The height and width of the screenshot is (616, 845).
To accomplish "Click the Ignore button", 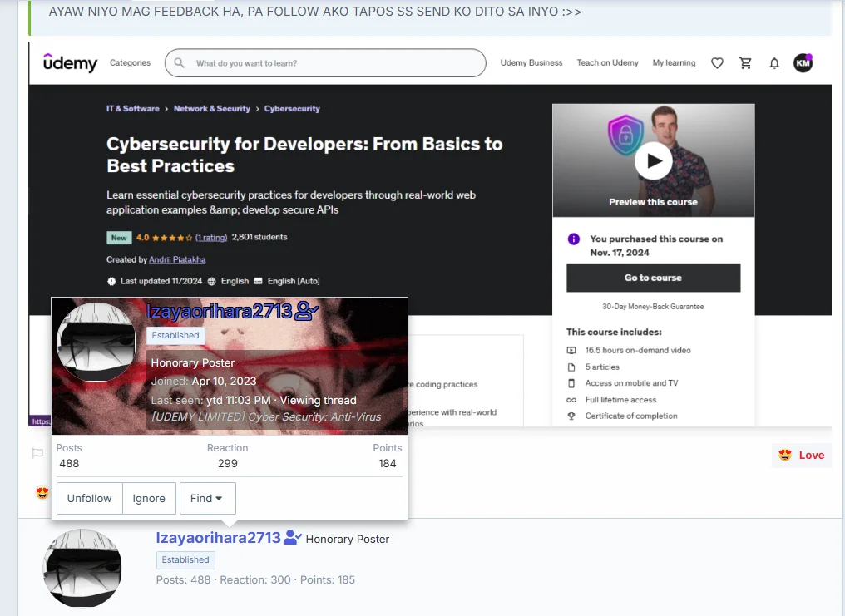I will pyautogui.click(x=149, y=498).
